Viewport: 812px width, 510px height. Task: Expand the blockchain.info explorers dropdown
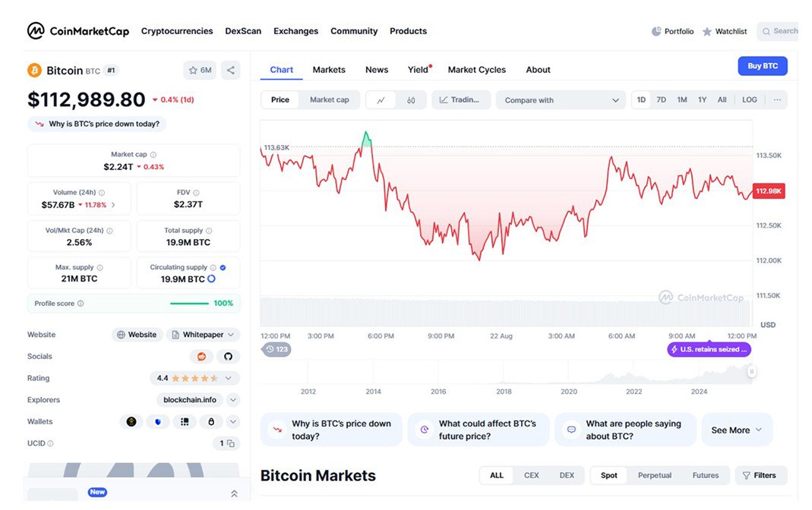pos(233,400)
